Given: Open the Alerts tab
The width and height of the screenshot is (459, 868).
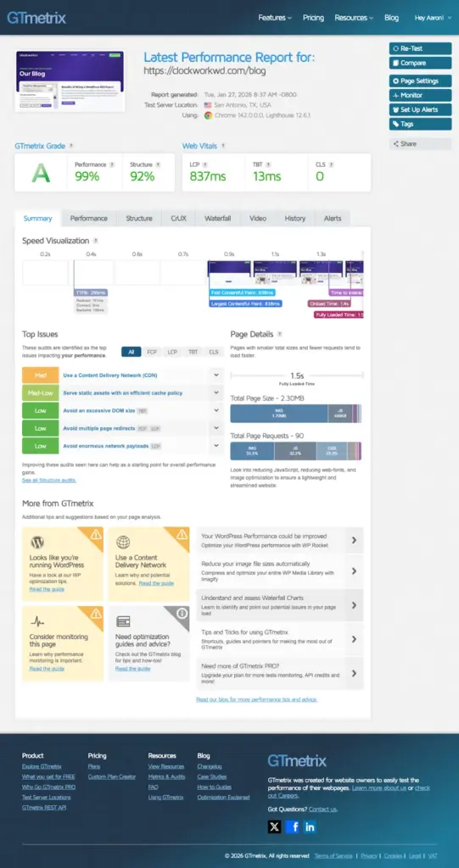Looking at the screenshot, I should coord(333,219).
